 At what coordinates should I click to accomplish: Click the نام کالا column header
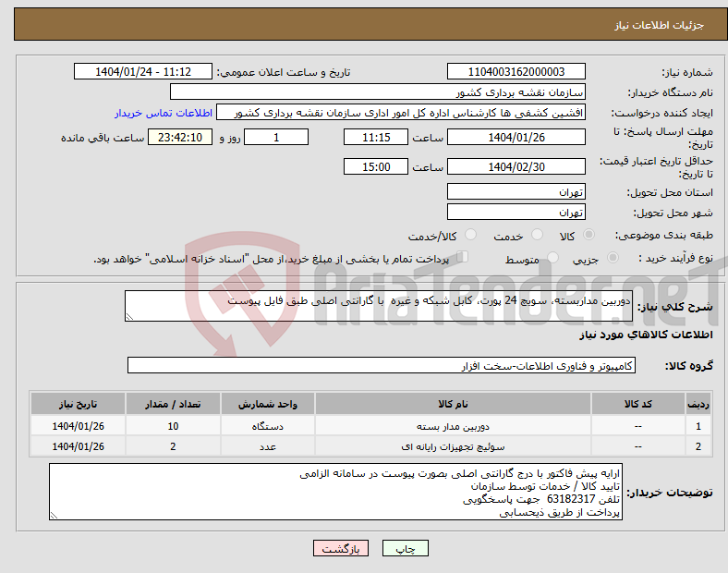[453, 404]
